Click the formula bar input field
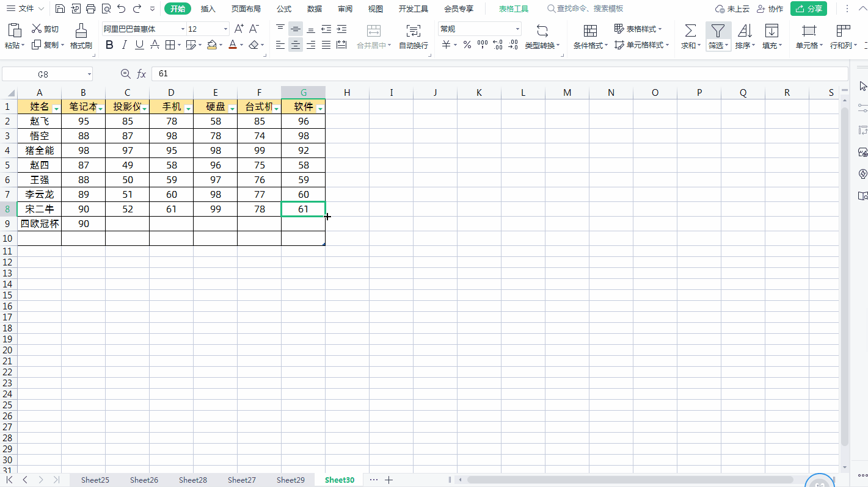This screenshot has height=487, width=868. click(500, 74)
